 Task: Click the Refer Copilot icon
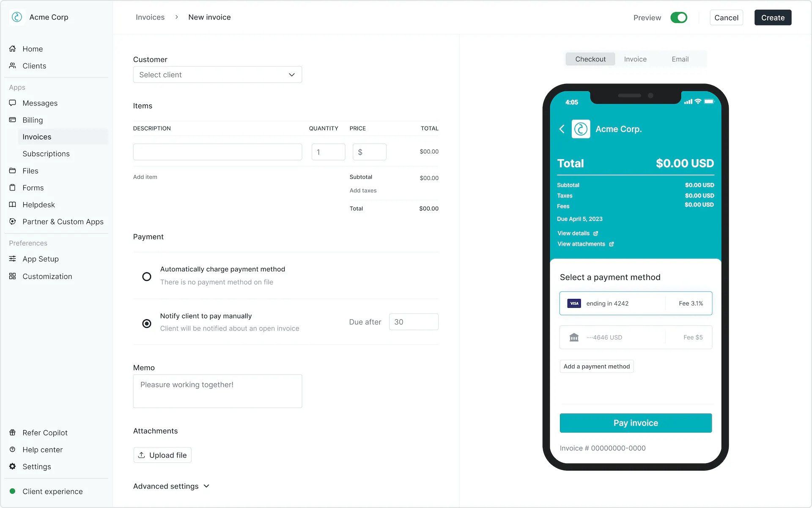tap(13, 433)
